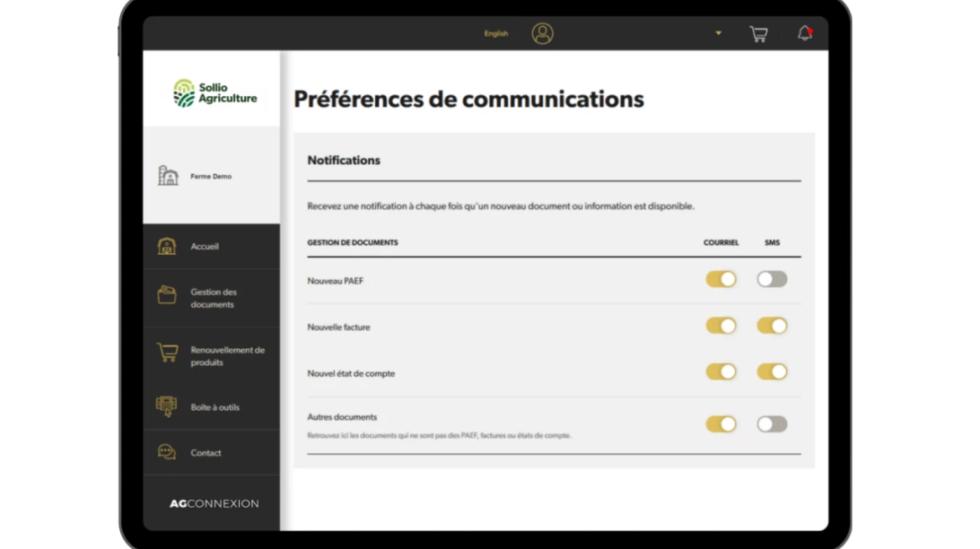Click the SMS column header
Image resolution: width=980 pixels, height=549 pixels.
[x=772, y=242]
